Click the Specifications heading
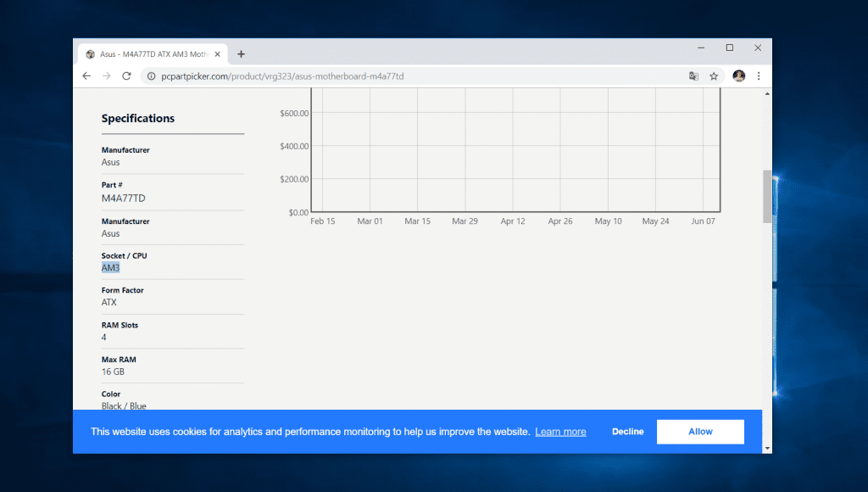 pos(138,118)
